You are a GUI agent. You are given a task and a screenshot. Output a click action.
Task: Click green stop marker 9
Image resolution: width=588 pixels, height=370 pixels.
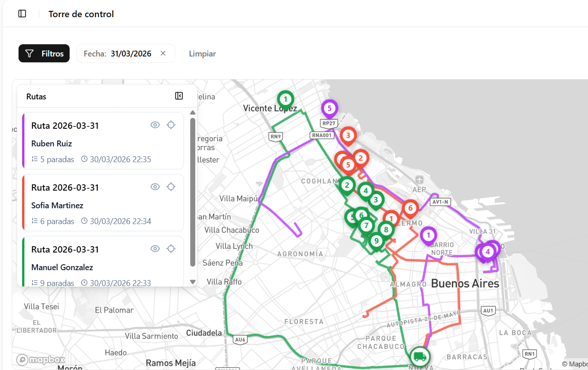point(376,240)
